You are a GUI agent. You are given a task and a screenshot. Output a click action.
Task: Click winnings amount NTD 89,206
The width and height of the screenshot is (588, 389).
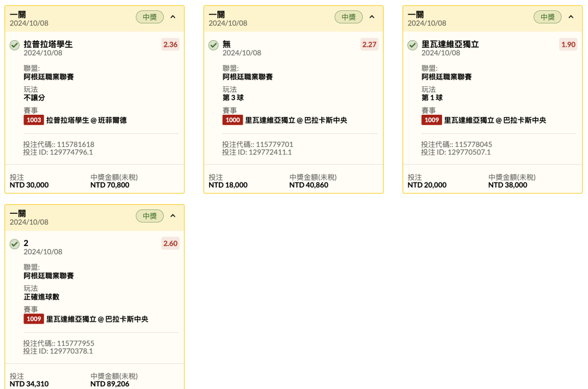click(x=110, y=384)
